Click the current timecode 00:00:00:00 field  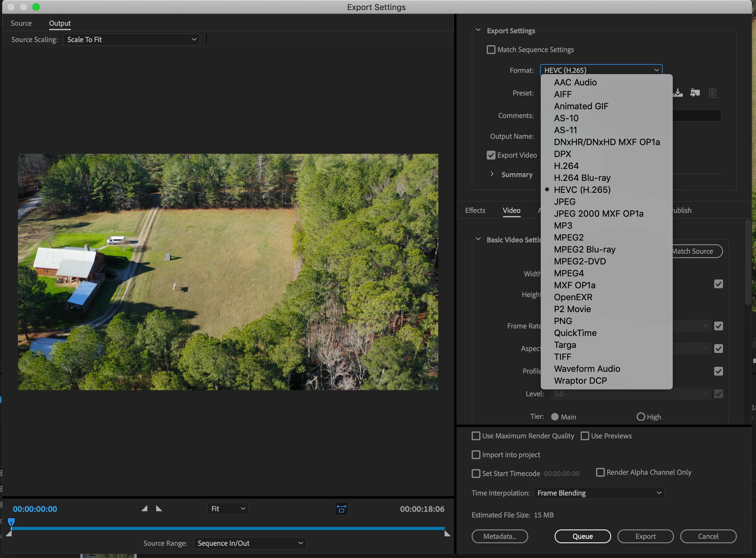click(x=35, y=509)
